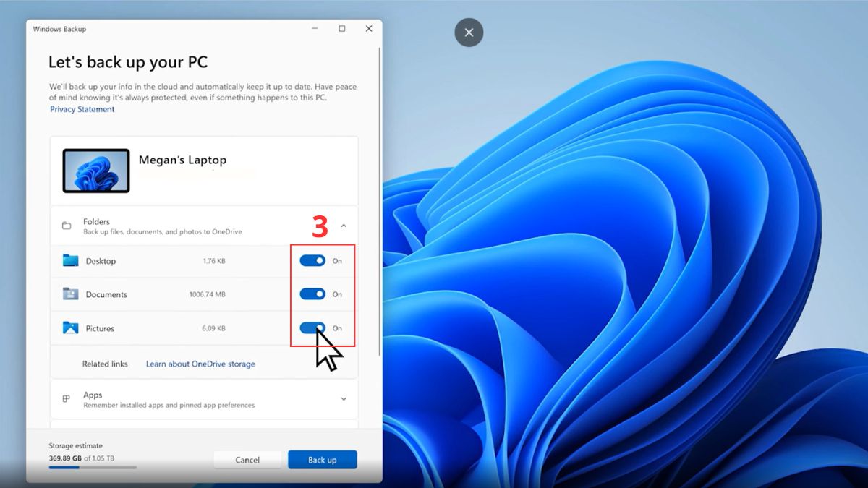Click the "Back up files, documents" description text
Viewport: 868px width, 488px height.
tap(163, 232)
